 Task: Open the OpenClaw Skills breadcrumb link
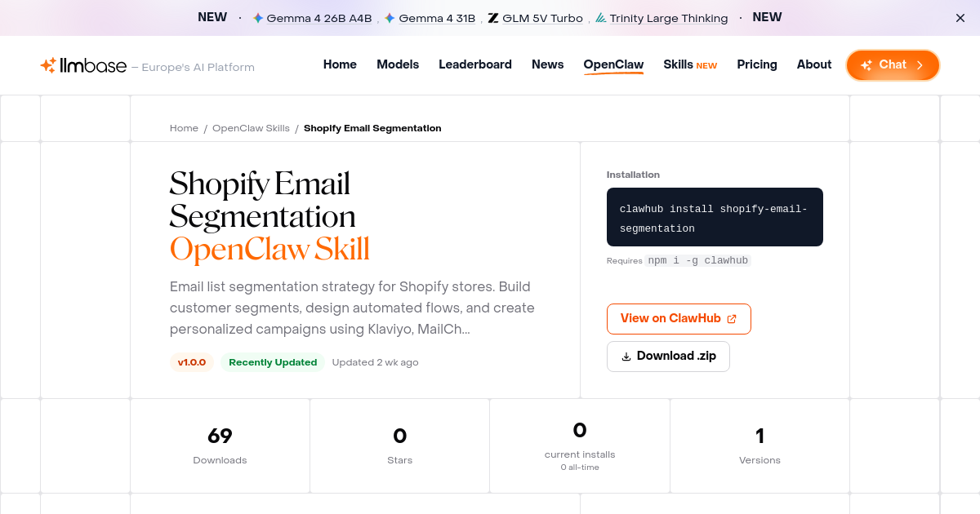click(251, 128)
